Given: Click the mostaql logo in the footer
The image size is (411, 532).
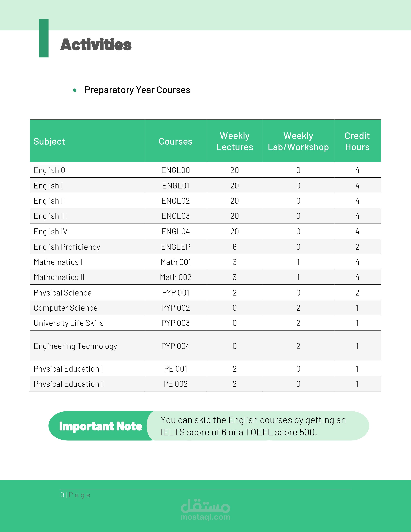Looking at the screenshot, I should pos(205,510).
